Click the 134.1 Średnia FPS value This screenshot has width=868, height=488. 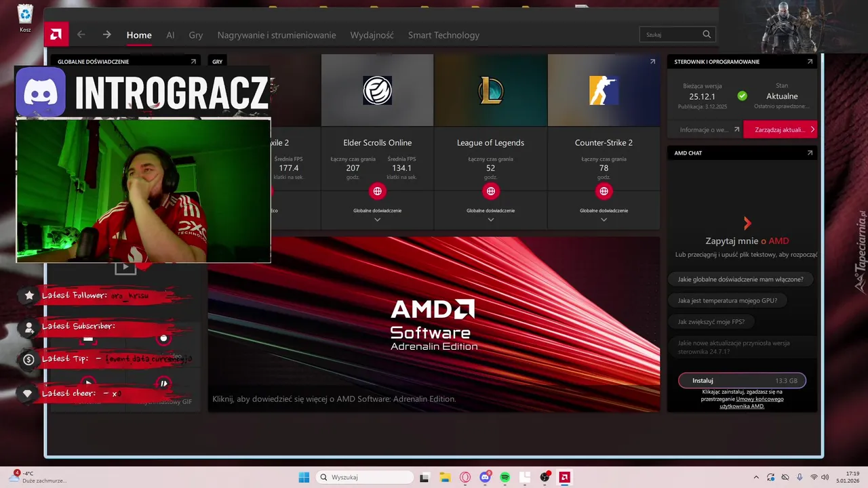pyautogui.click(x=401, y=168)
